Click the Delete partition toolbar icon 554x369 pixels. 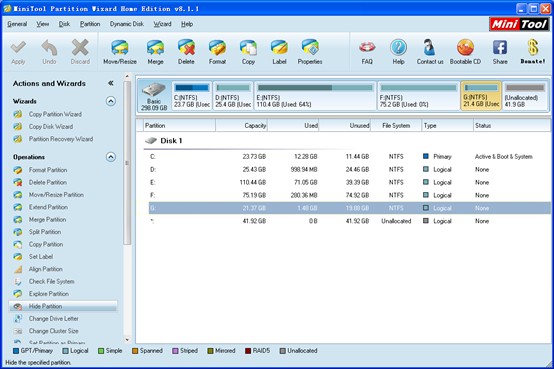click(186, 48)
